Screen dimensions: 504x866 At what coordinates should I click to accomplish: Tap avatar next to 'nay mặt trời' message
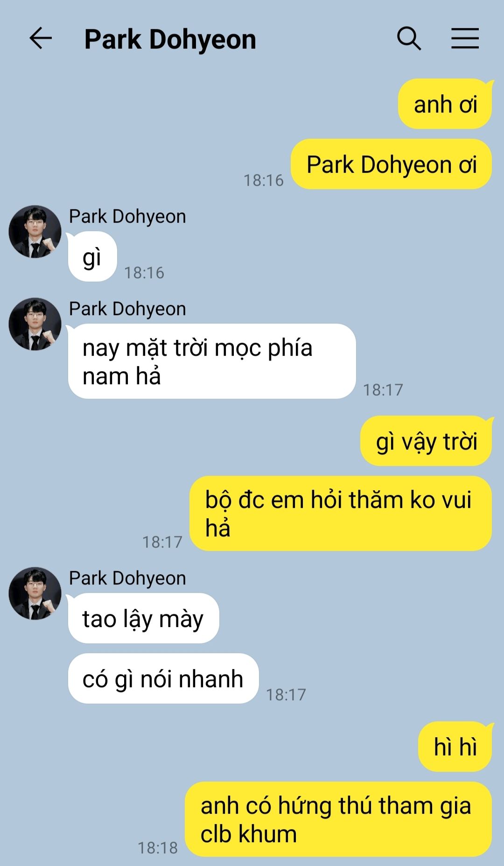click(35, 324)
